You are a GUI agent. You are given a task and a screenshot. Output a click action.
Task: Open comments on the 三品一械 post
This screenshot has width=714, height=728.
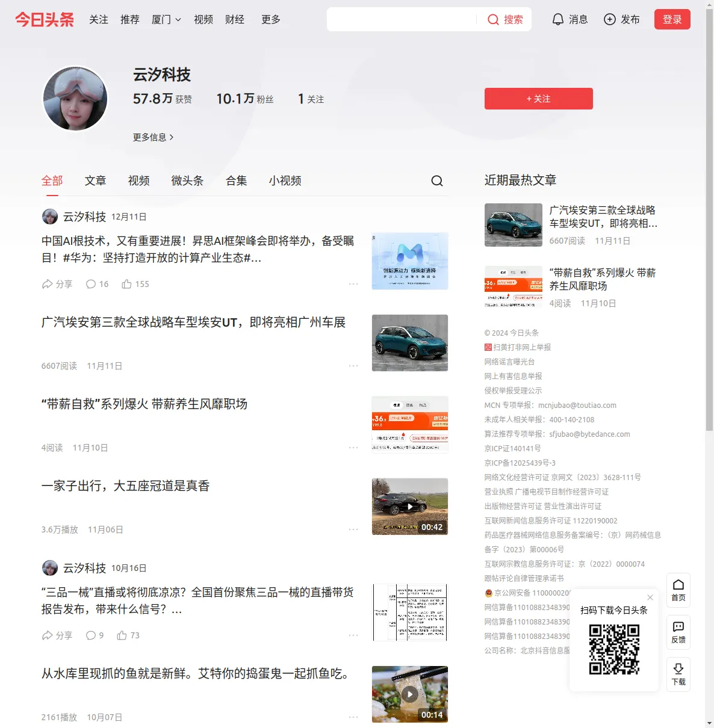click(x=95, y=635)
